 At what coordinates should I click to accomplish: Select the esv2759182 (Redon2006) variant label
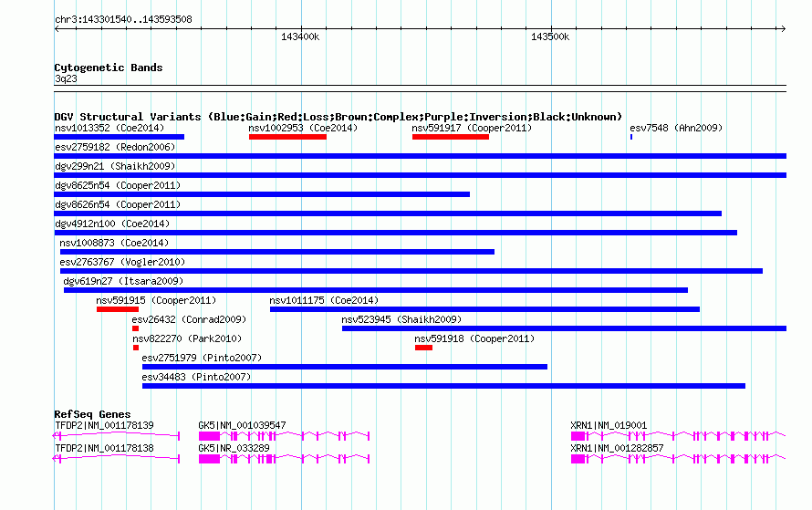pyautogui.click(x=115, y=147)
